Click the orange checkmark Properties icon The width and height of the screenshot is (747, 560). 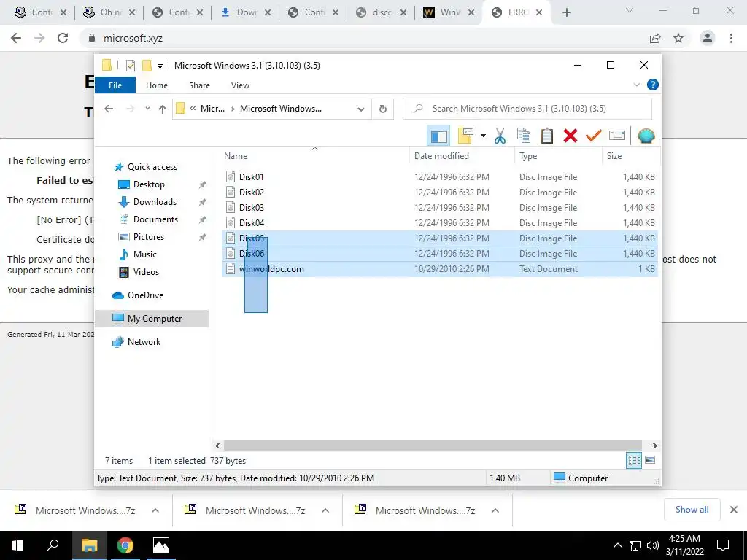[x=594, y=136]
